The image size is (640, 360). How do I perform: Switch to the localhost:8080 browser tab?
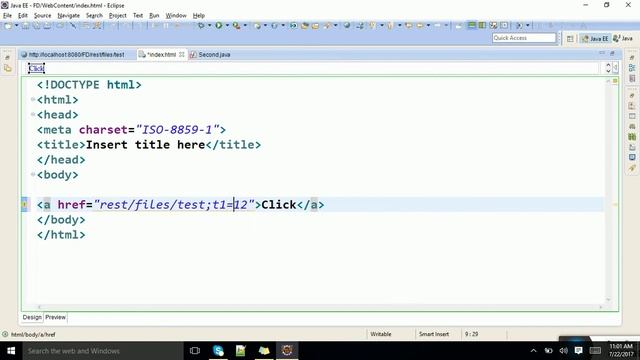pyautogui.click(x=76, y=54)
